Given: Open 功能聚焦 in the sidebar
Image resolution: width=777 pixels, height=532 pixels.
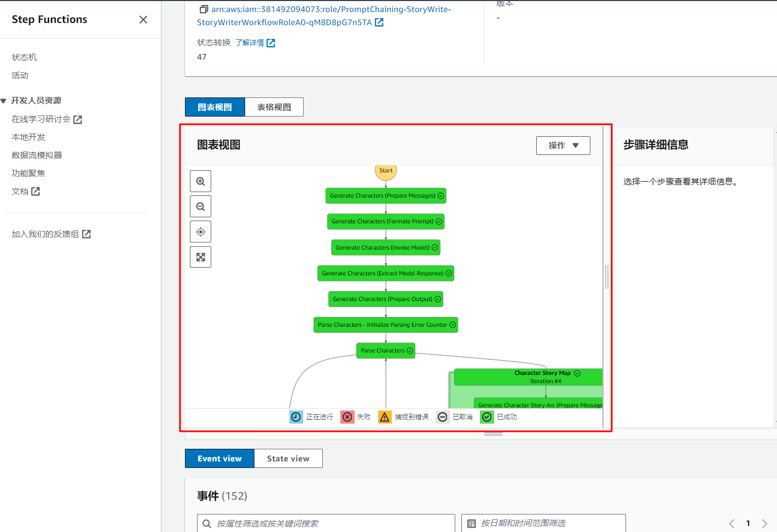Looking at the screenshot, I should click(28, 174).
